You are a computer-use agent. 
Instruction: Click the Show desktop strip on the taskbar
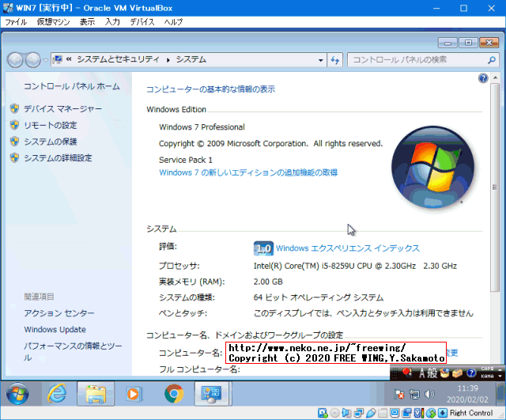click(500, 394)
